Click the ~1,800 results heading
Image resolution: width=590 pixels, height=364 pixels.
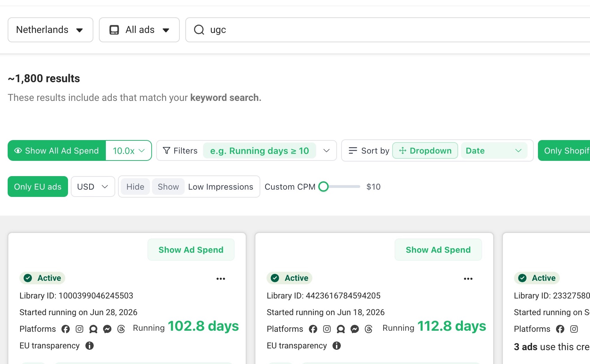(x=44, y=79)
